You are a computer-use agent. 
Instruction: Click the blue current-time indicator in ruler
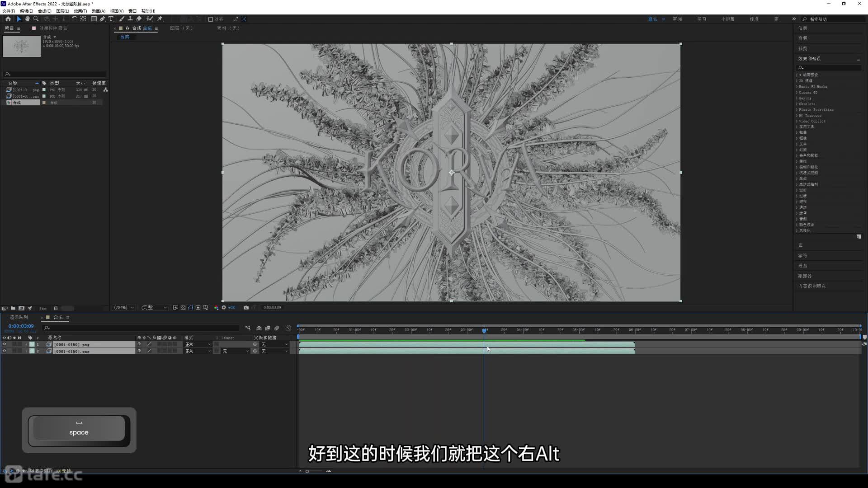[x=484, y=330]
